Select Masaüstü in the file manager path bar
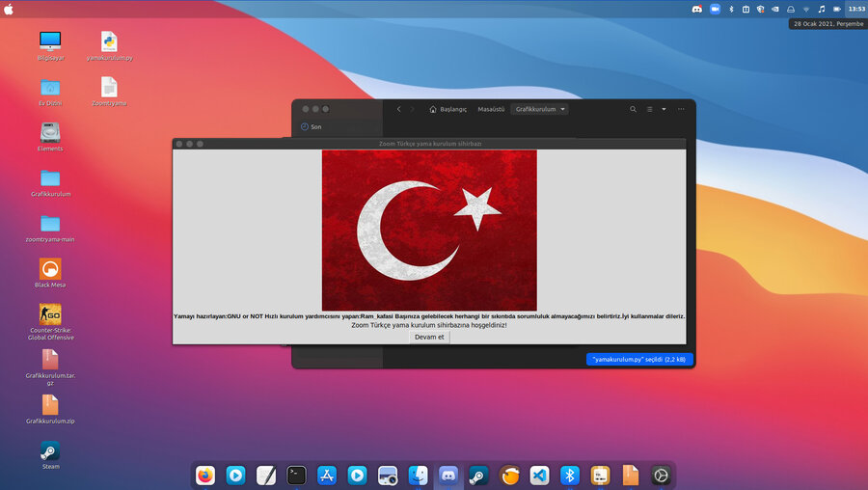 tap(491, 109)
